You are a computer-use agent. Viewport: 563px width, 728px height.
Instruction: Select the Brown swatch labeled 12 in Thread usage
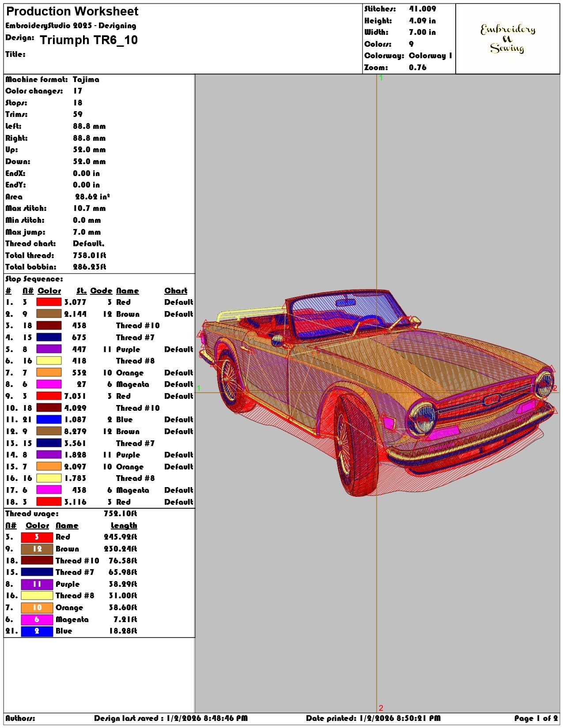[37, 549]
